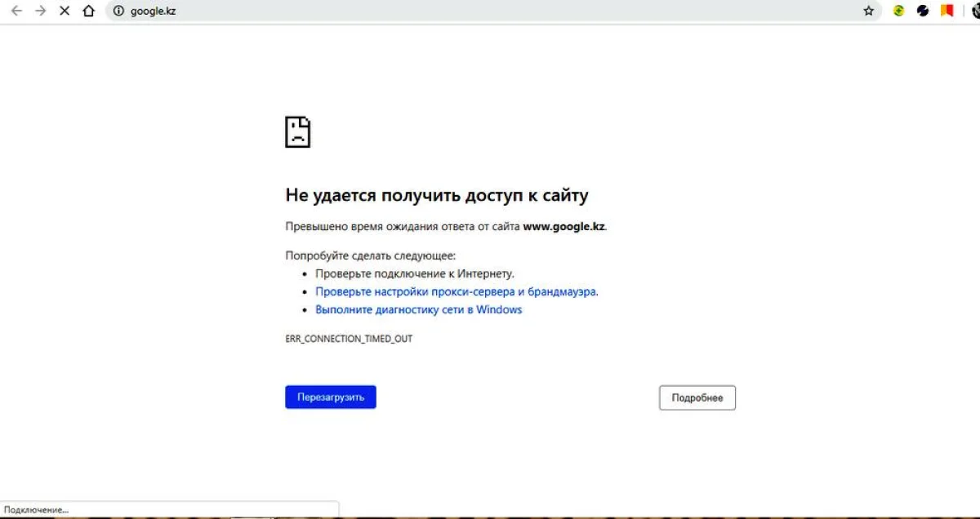Screen dimensions: 980x519
Task: Click the sad-face page error icon
Action: click(298, 131)
